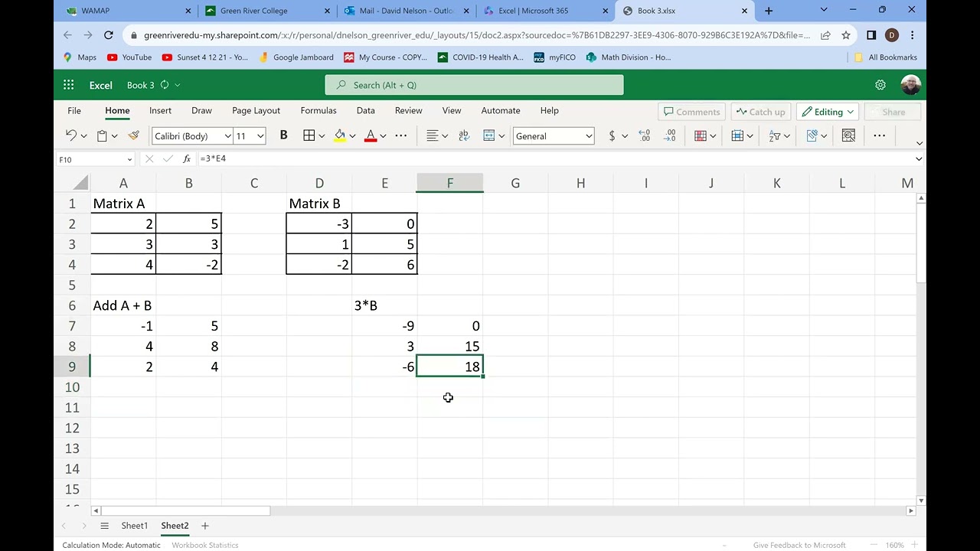This screenshot has width=980, height=551.
Task: Toggle Bold formatting
Action: coord(283,135)
